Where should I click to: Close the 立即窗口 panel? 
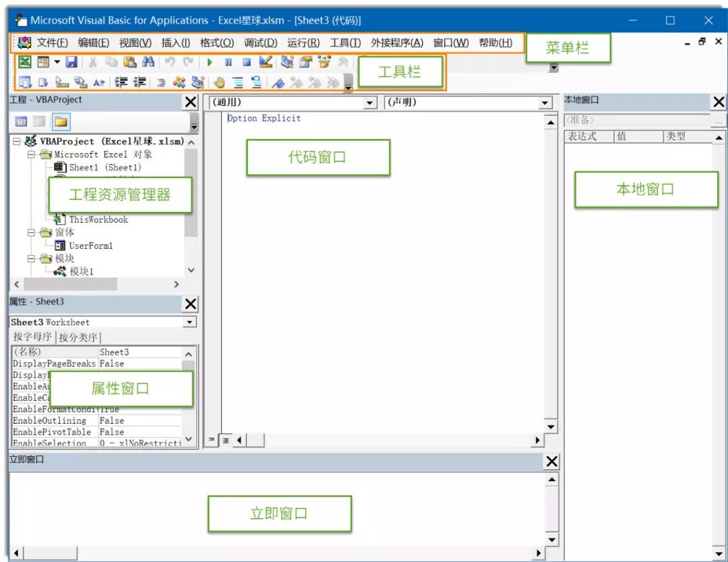551,461
